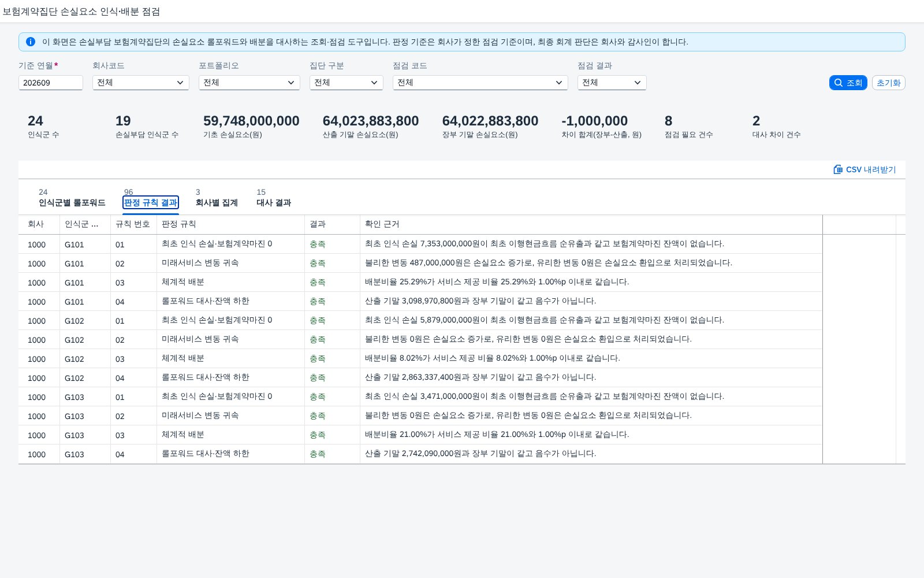Image resolution: width=924 pixels, height=578 pixels.
Task: Select the 판정 규칙 결과 tab
Action: click(151, 202)
